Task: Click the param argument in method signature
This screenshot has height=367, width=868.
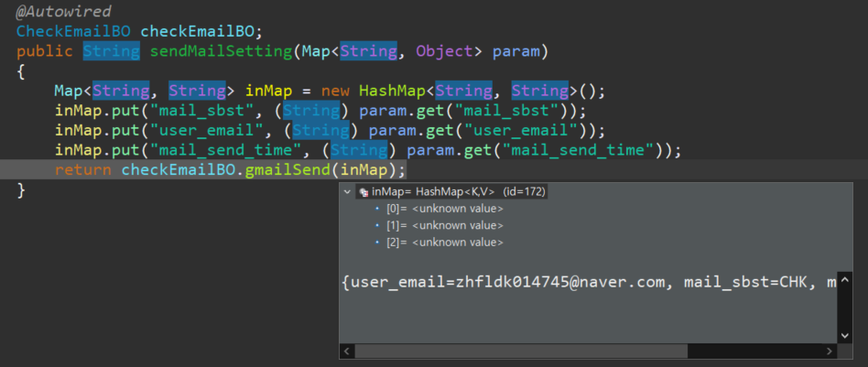Action: tap(515, 52)
